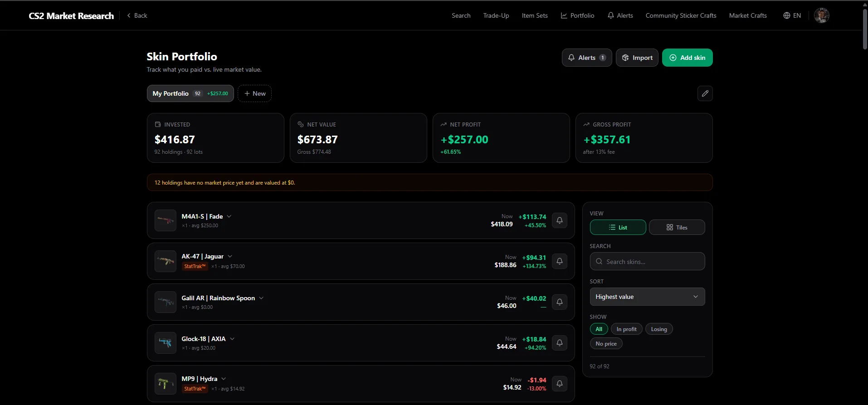Switch to Tiles view
The height and width of the screenshot is (405, 868).
click(x=677, y=227)
